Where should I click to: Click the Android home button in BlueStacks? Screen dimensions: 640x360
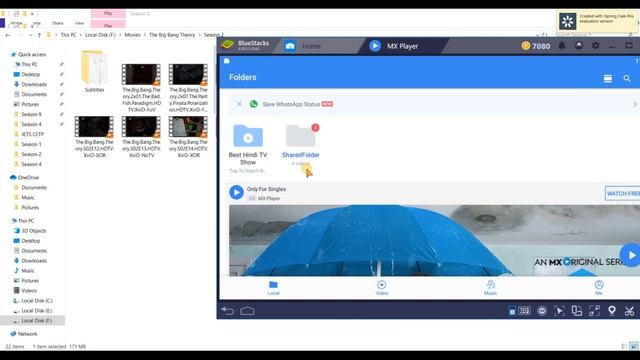247,311
